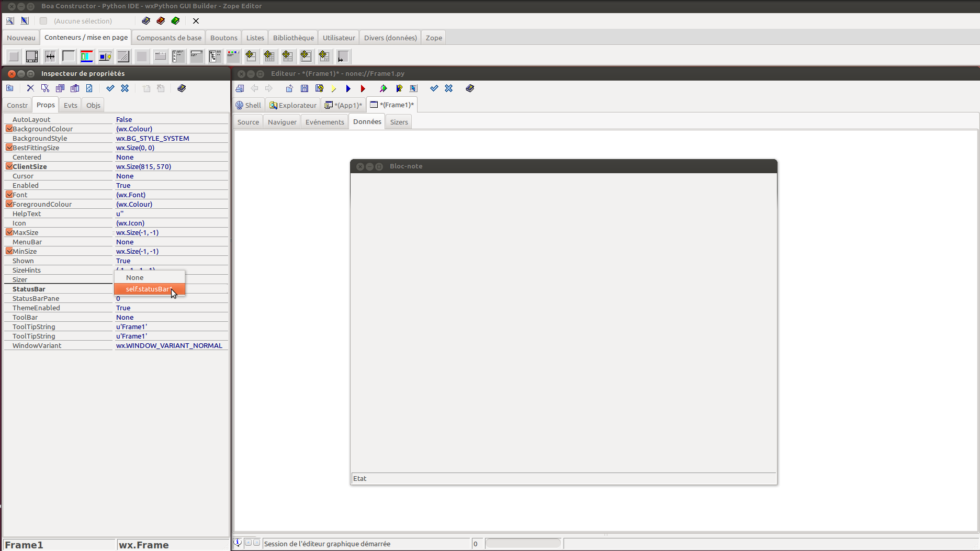
Task: Click the red debug play arrow
Action: (363, 88)
